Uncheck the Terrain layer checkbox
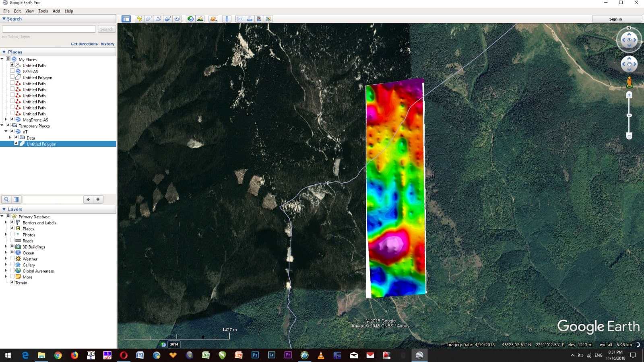The width and height of the screenshot is (644, 362). [12, 282]
